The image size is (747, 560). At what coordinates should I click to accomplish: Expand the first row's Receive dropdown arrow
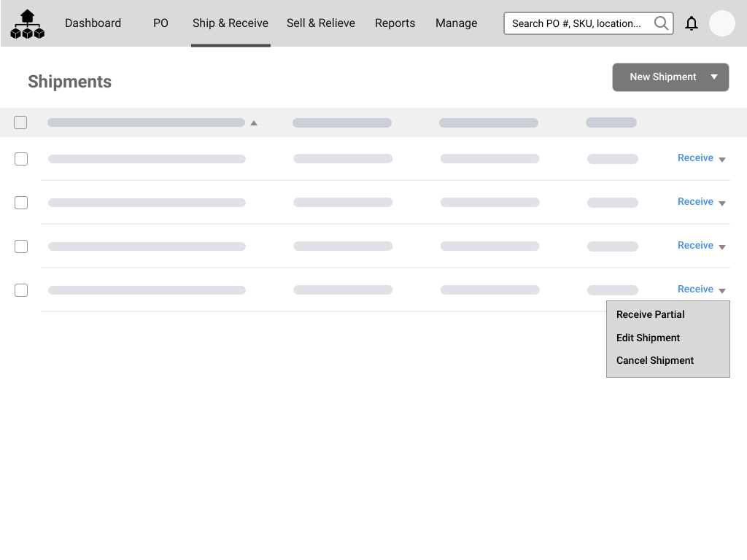tap(722, 160)
